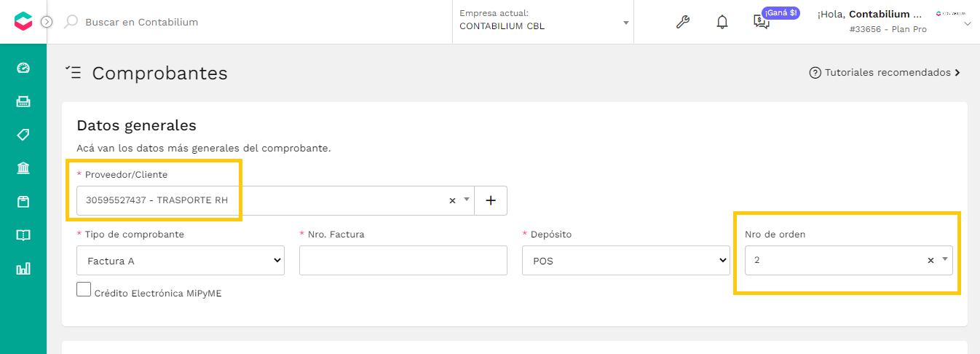Viewport: 980px width, 354px height.
Task: Open the printer icon in sidebar
Action: coord(23,101)
